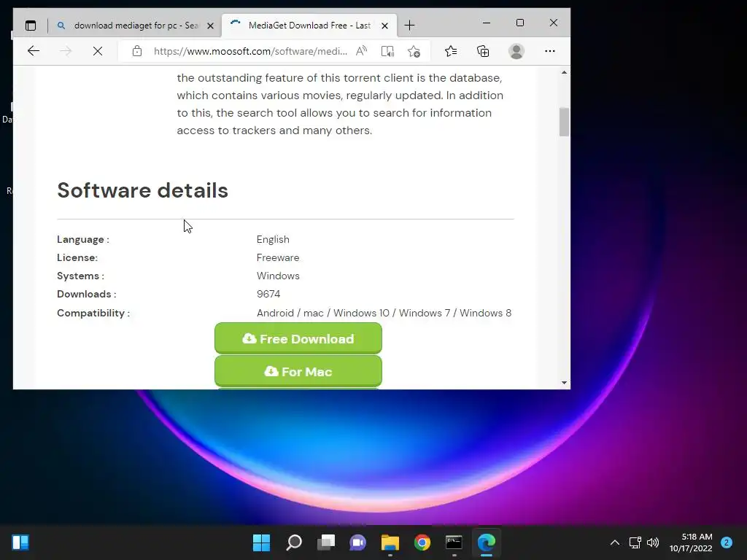Viewport: 747px width, 560px height.
Task: Open Task View on taskbar
Action: pyautogui.click(x=326, y=542)
